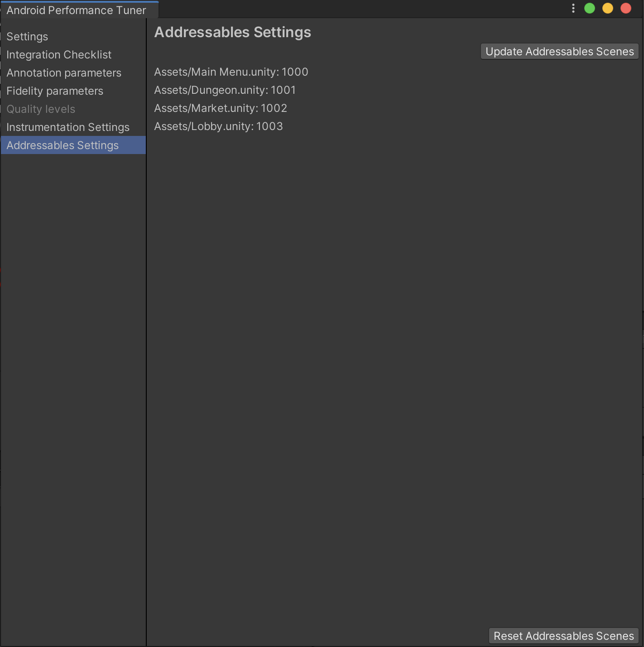Click the Assets/Main Menu.unity scene entry

click(231, 72)
